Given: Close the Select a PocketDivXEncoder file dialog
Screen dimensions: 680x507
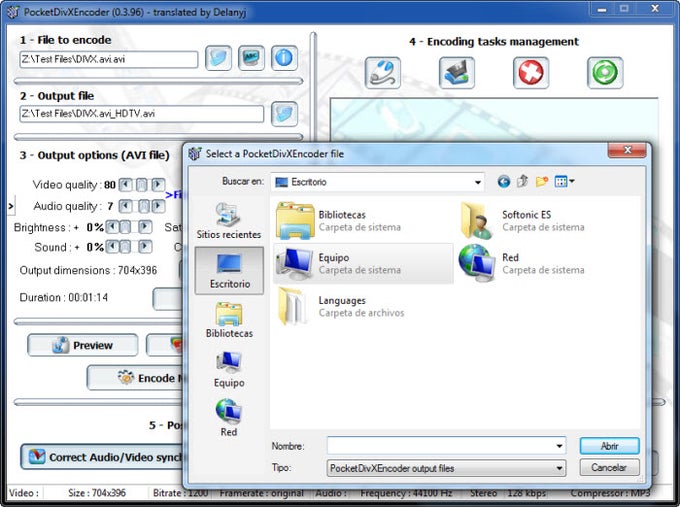Looking at the screenshot, I should 627,150.
